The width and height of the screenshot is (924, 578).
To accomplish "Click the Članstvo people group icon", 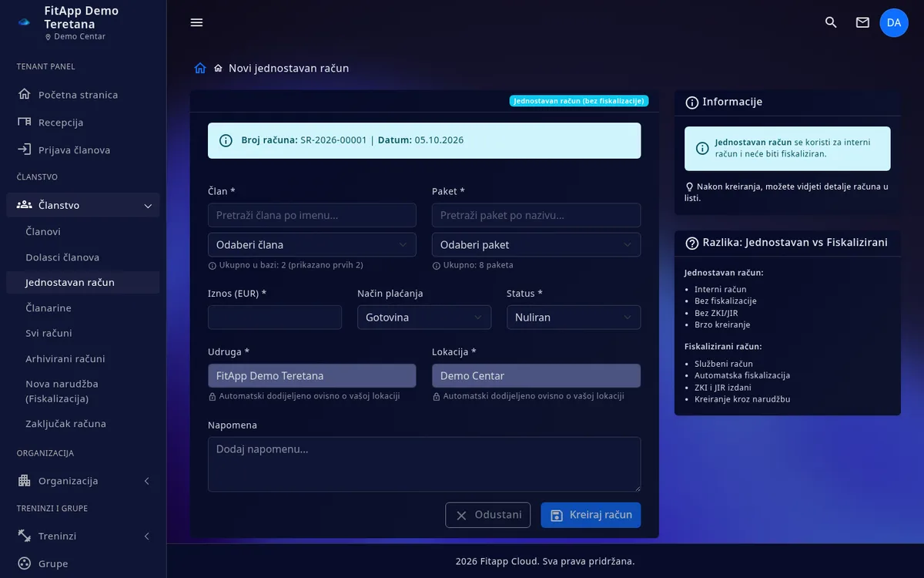I will coord(24,205).
